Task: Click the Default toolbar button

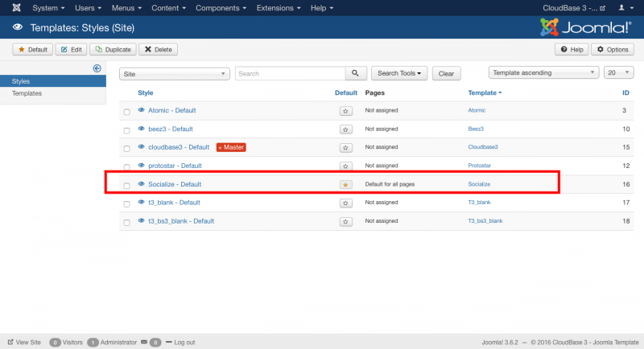Action: tap(33, 49)
